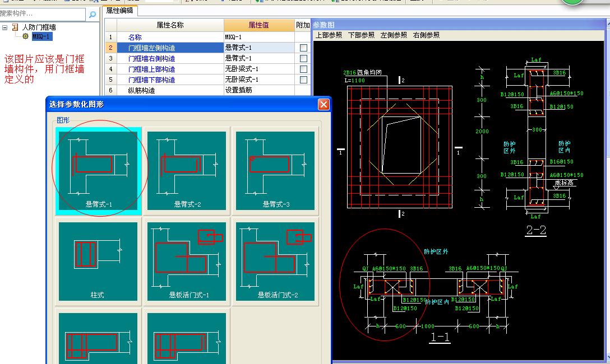Click the 1000 dimension in section 1-1
610x364 pixels.
pyautogui.click(x=428, y=326)
